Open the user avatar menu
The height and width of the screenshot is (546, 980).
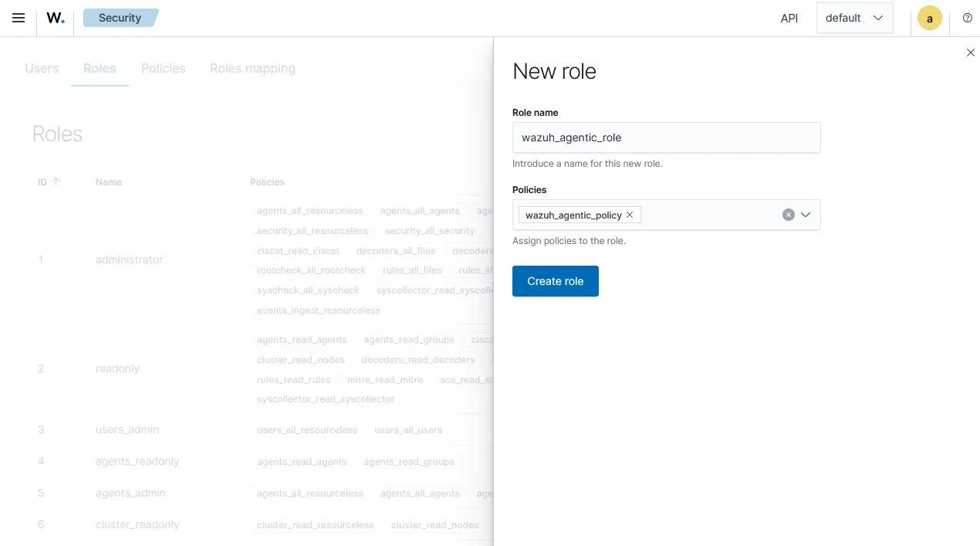pos(930,18)
